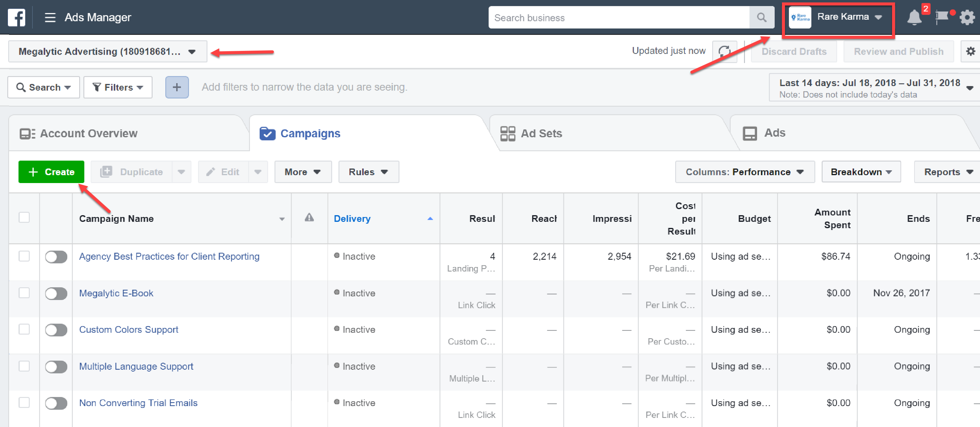This screenshot has width=980, height=427.
Task: Click the search magnifier button in top bar
Action: tap(762, 18)
